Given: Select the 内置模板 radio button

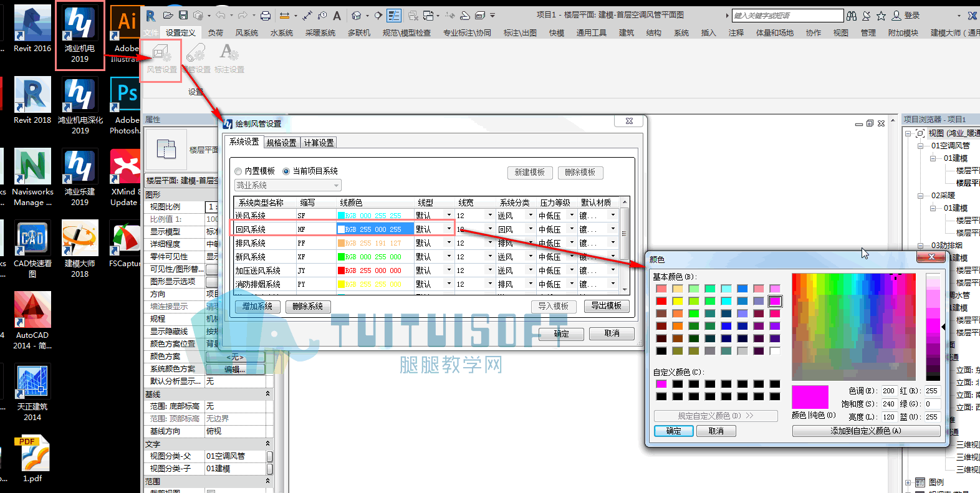Looking at the screenshot, I should pos(238,171).
